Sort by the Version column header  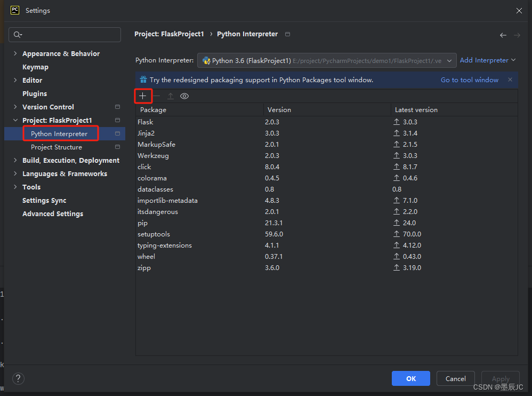click(x=327, y=110)
